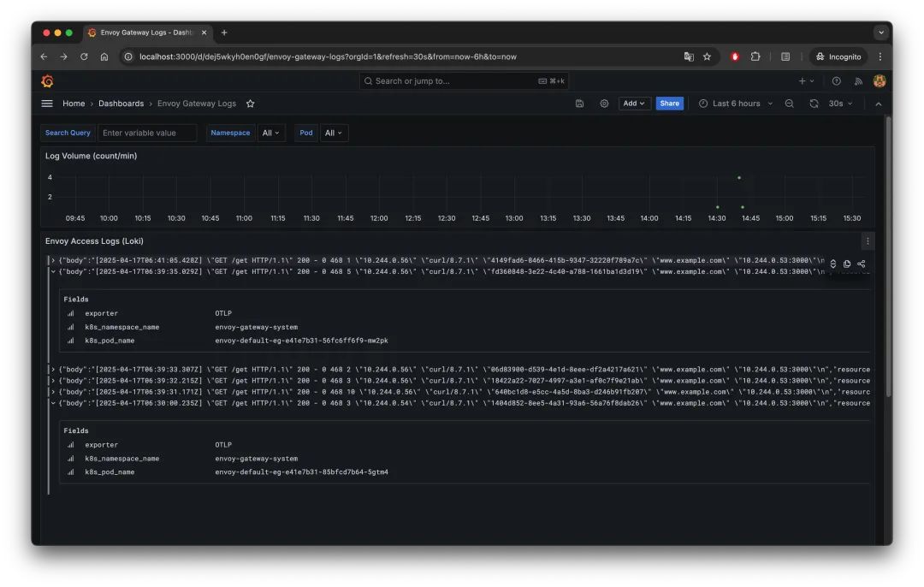Refresh the dashboard now

click(814, 104)
